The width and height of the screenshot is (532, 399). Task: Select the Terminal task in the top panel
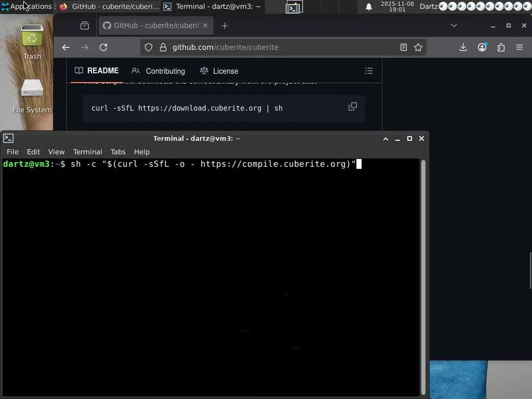click(212, 6)
